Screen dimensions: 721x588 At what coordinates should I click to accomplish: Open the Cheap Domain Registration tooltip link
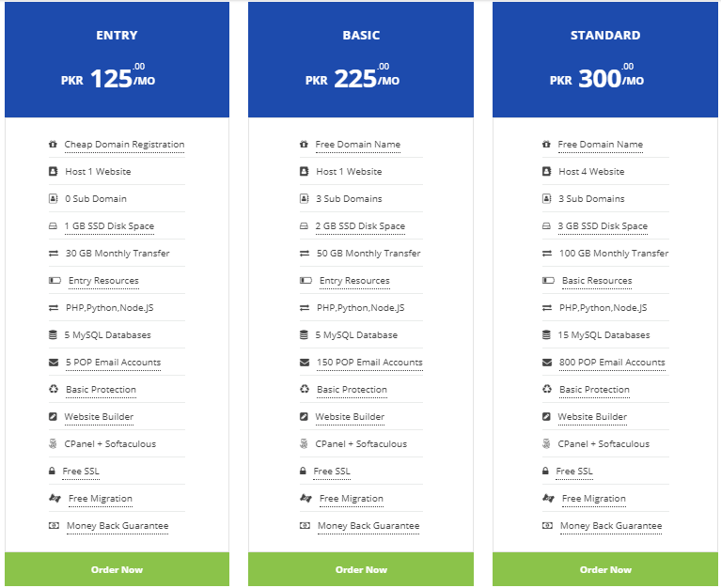(124, 145)
